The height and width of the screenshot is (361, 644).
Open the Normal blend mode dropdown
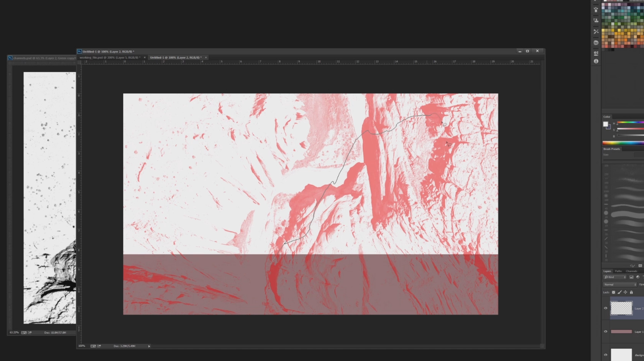(619, 285)
